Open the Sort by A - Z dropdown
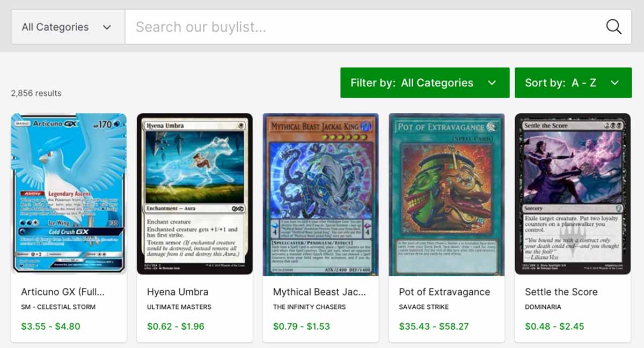Image resolution: width=644 pixels, height=348 pixels. (573, 83)
